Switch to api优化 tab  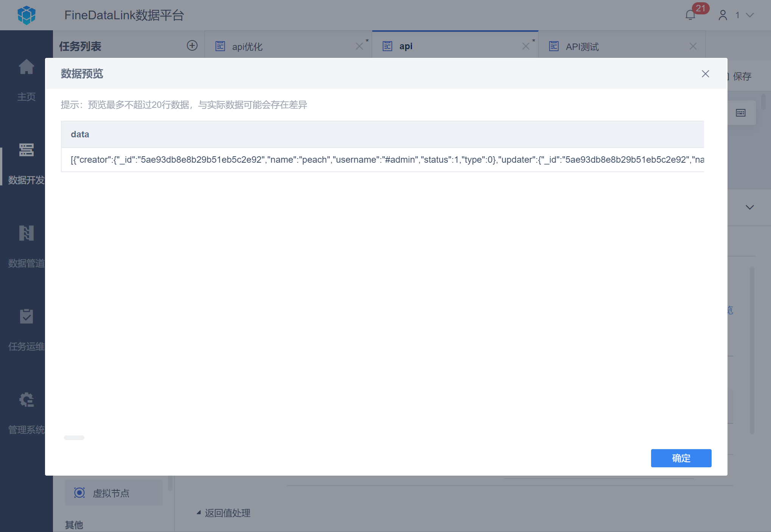(x=247, y=47)
